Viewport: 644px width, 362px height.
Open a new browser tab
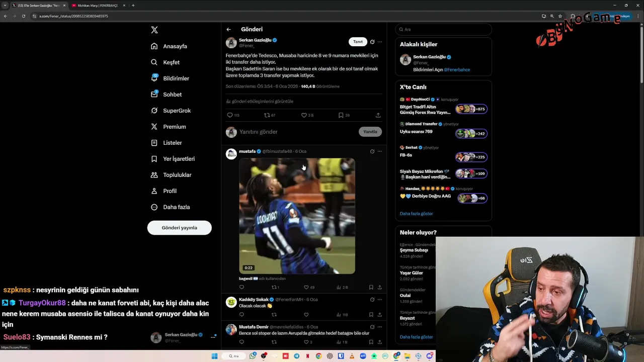133,6
